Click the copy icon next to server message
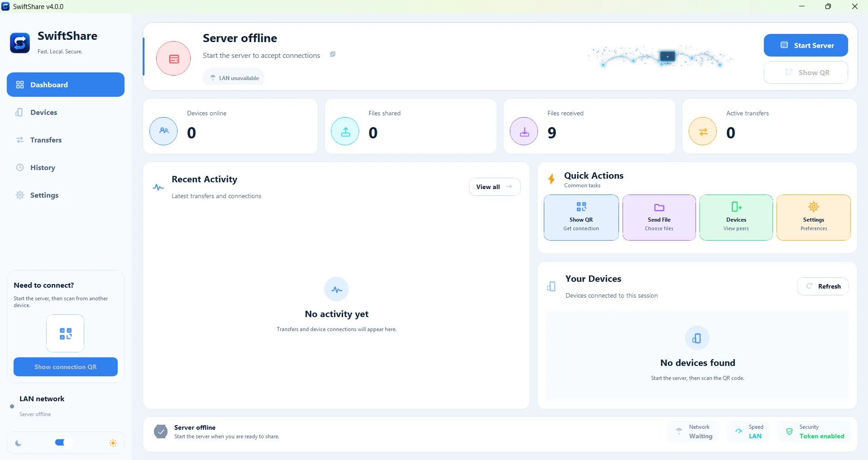The height and width of the screenshot is (460, 868). pyautogui.click(x=332, y=54)
